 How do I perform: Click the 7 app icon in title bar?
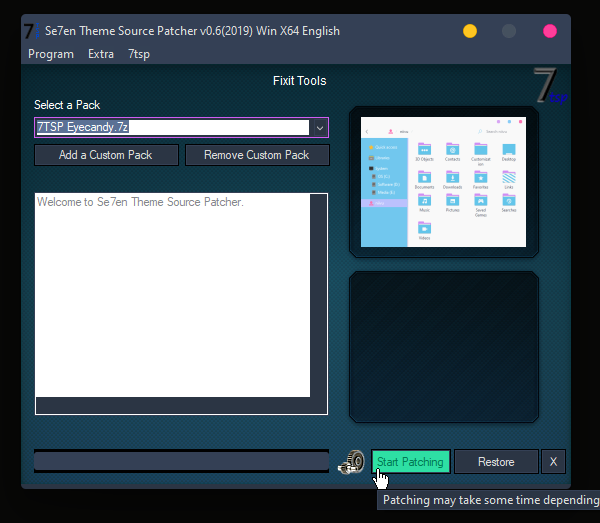[x=31, y=31]
